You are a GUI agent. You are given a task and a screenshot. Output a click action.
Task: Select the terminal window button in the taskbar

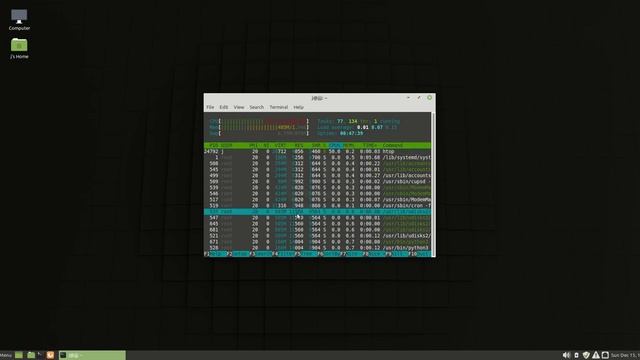pos(92,355)
